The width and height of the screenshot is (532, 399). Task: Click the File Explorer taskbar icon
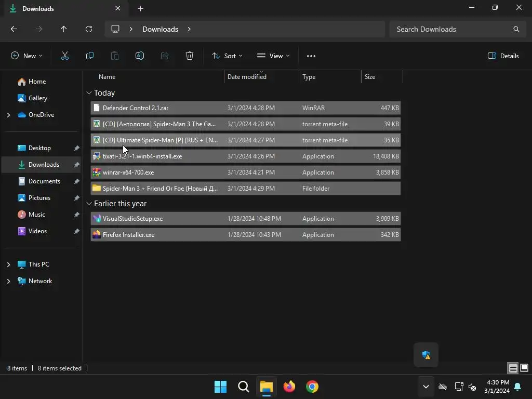[267, 387]
